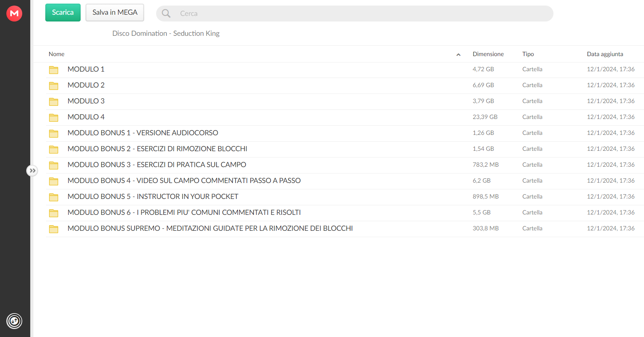644x337 pixels.
Task: Select the MODULO 2 folder name
Action: coord(86,85)
